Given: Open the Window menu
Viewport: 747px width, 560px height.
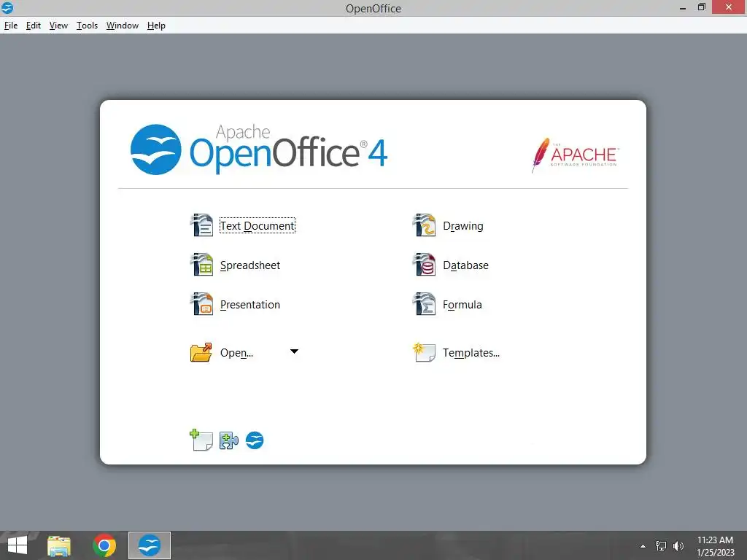Looking at the screenshot, I should [x=123, y=26].
